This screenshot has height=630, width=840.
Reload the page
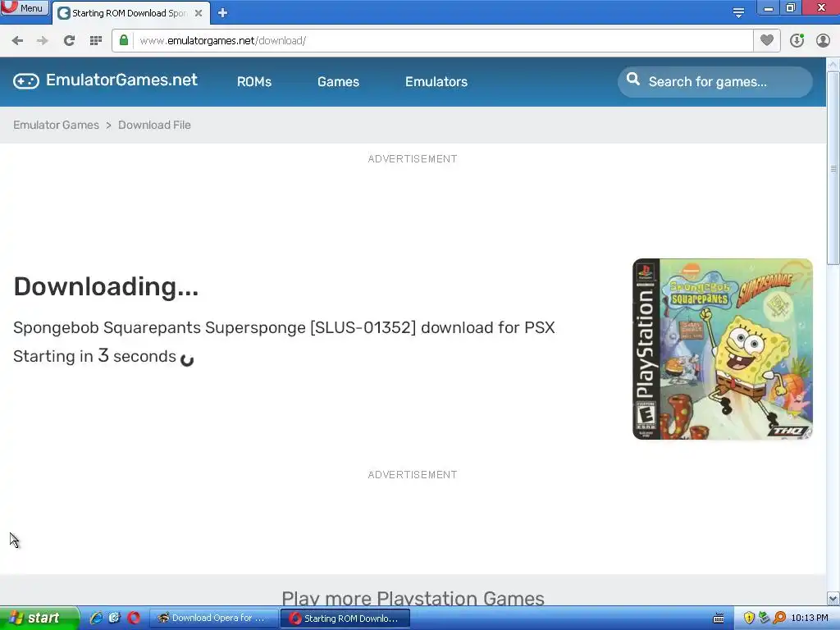pos(69,41)
